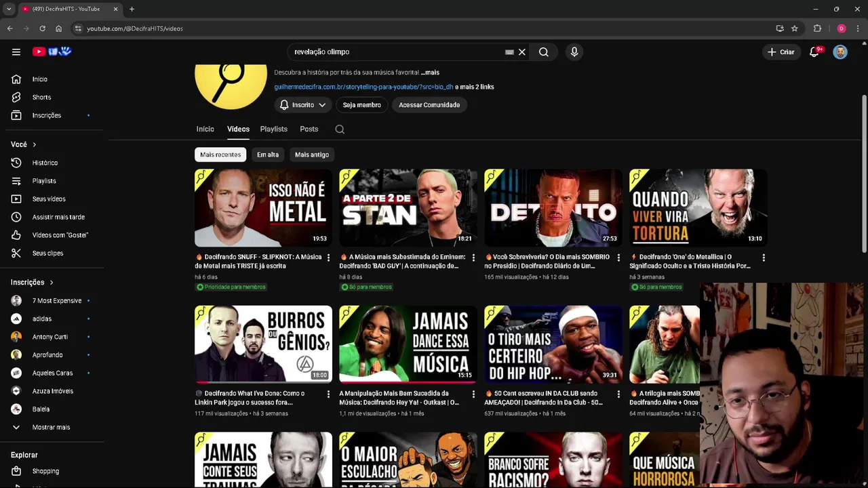Select the Em alta filter chip
The height and width of the screenshot is (488, 868).
click(268, 155)
